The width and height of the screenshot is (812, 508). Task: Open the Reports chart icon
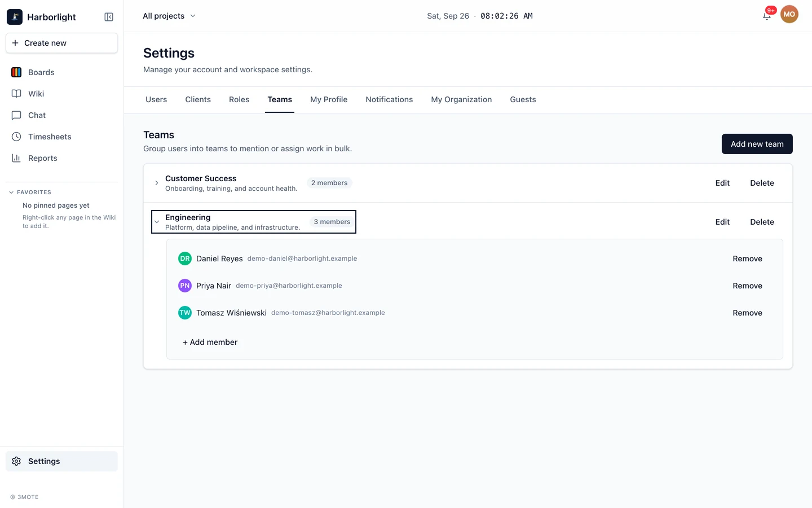pyautogui.click(x=16, y=158)
